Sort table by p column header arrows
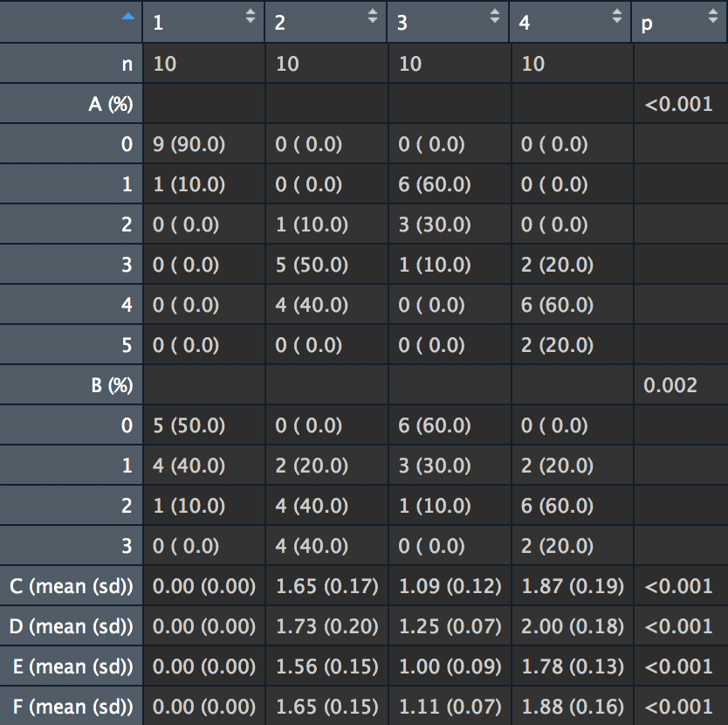Image resolution: width=728 pixels, height=725 pixels. 713,16
